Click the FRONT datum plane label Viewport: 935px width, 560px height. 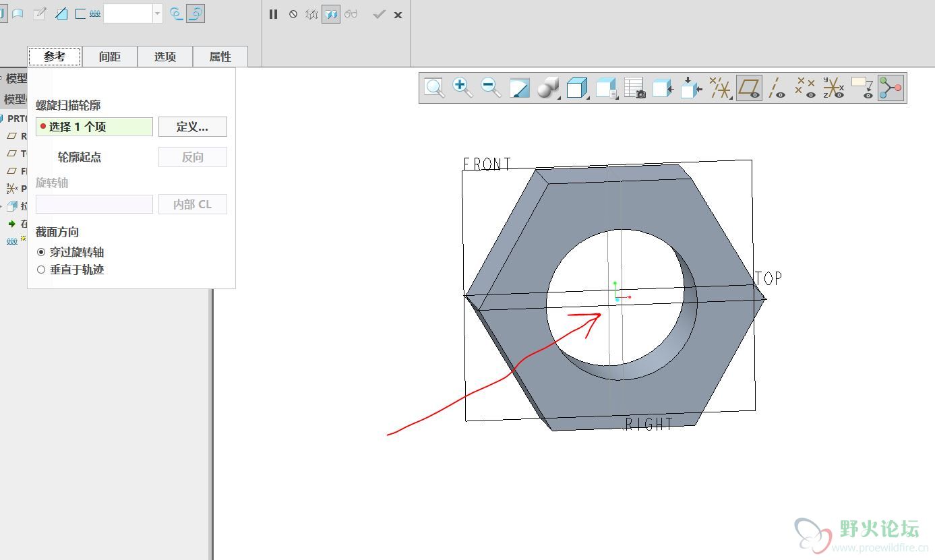tap(487, 164)
